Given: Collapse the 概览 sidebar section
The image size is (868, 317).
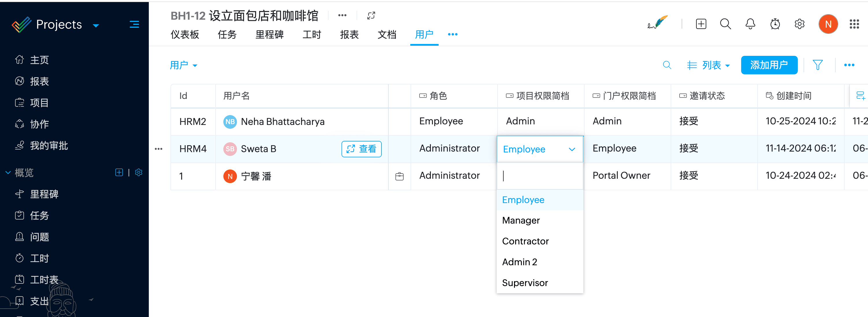Looking at the screenshot, I should [x=8, y=172].
